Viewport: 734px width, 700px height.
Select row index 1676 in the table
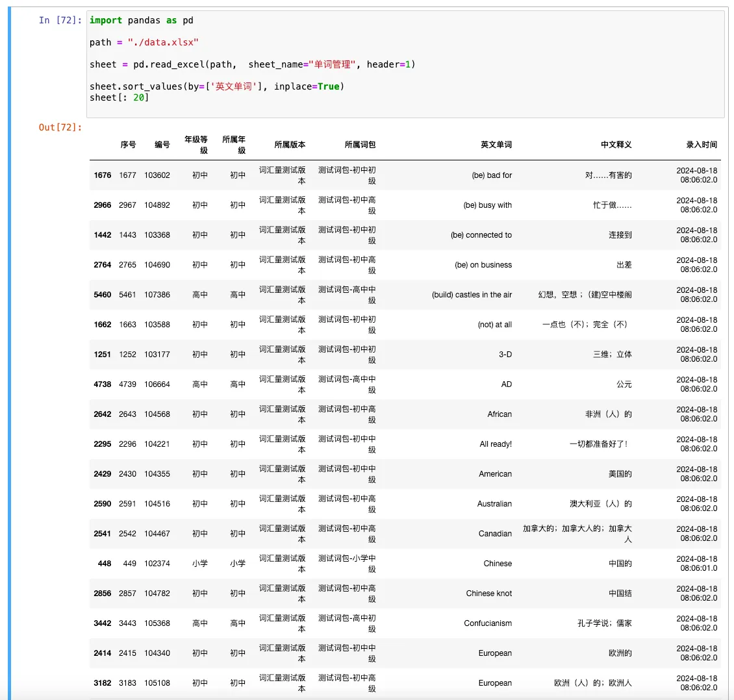click(x=103, y=175)
